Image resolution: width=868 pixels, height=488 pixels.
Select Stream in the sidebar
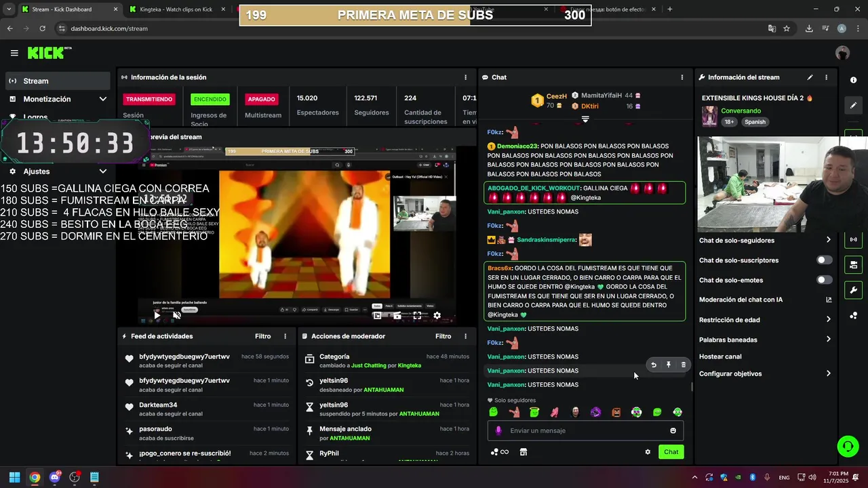pos(57,81)
